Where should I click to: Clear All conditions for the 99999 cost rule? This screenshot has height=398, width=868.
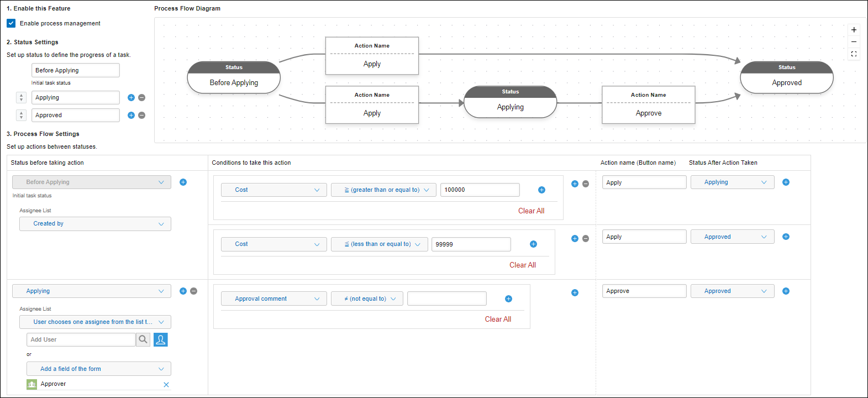tap(523, 265)
